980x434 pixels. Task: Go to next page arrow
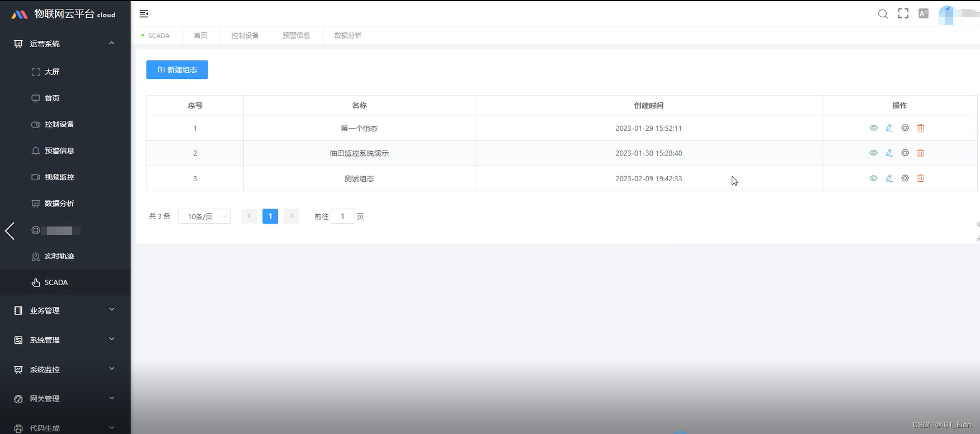tap(291, 216)
